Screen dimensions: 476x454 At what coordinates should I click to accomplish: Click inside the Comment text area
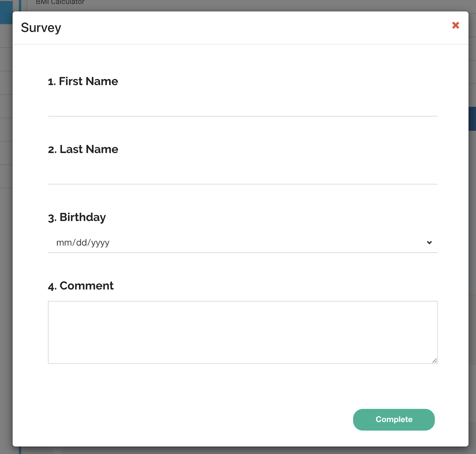pyautogui.click(x=242, y=332)
